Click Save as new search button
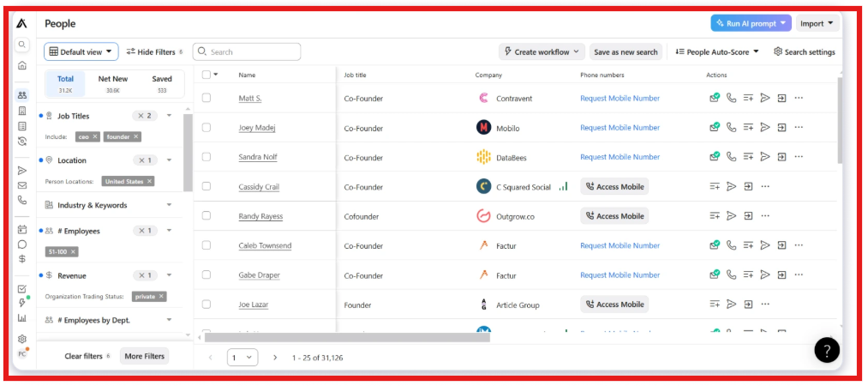868x386 pixels. [x=626, y=51]
